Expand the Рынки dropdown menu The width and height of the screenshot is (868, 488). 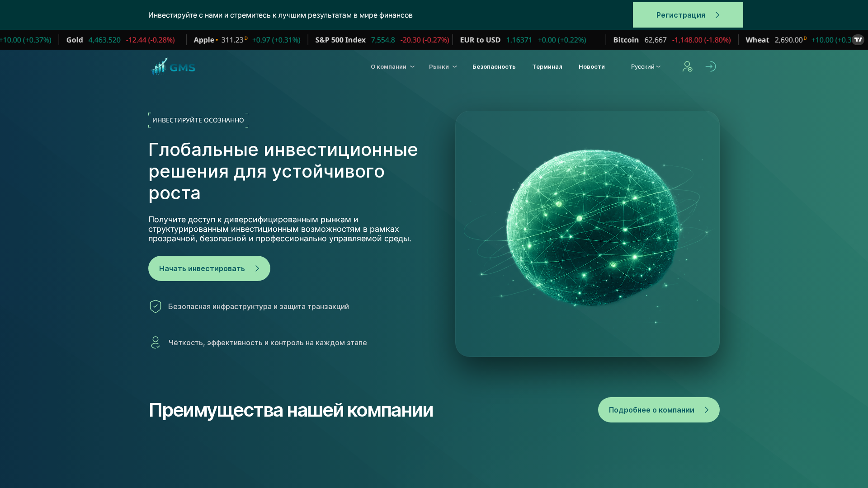click(443, 66)
